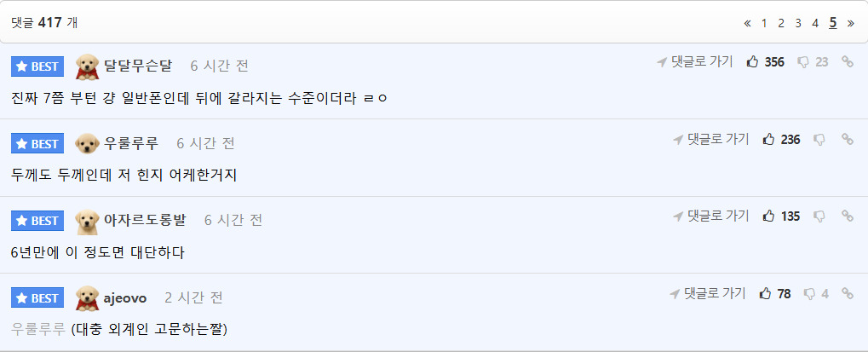The height and width of the screenshot is (352, 868).
Task: Go to previous comment pages arrow
Action: pos(747,23)
